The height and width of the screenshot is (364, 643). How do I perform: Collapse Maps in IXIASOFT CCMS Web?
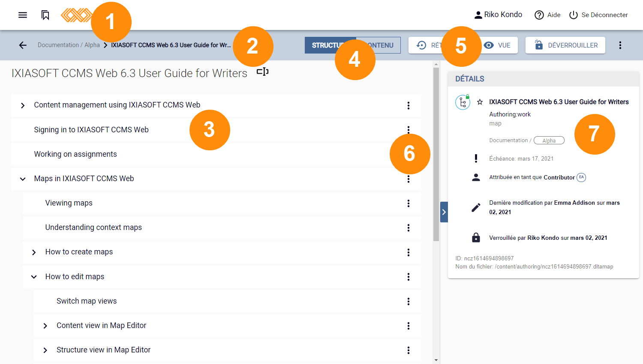click(23, 179)
